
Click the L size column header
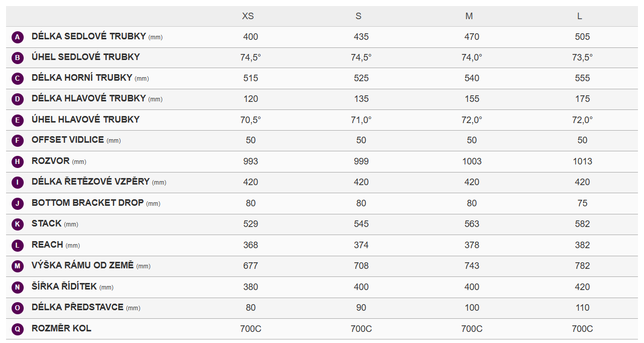pos(579,16)
